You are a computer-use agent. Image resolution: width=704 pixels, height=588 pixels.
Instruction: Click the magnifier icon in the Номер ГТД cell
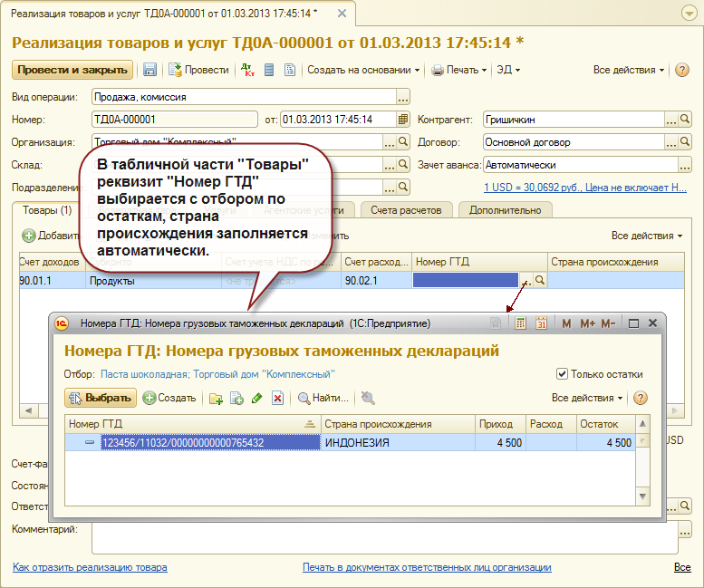[x=540, y=281]
